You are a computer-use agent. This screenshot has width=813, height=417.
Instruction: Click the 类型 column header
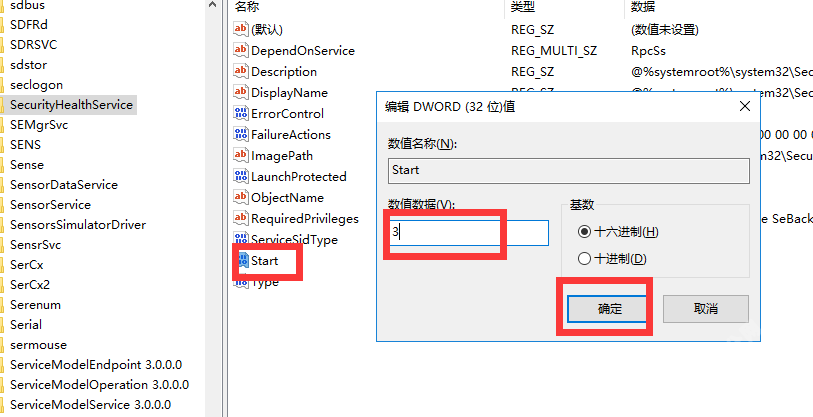coord(523,7)
